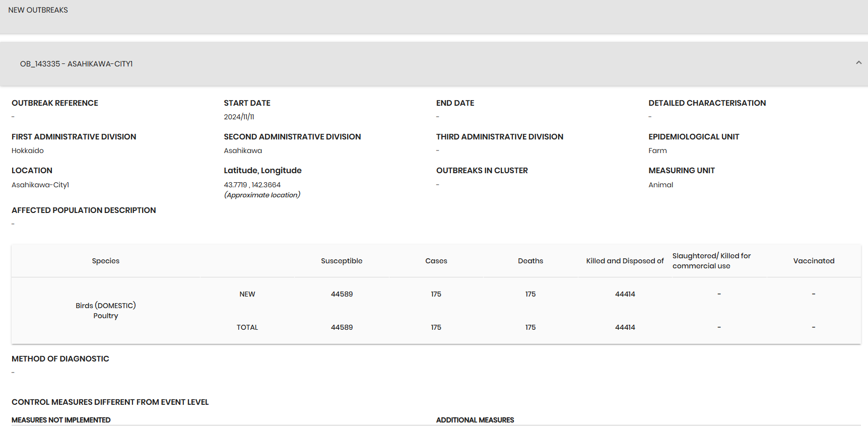868x435 pixels.
Task: Click Hokkaido under First Administrative Division
Action: 28,151
